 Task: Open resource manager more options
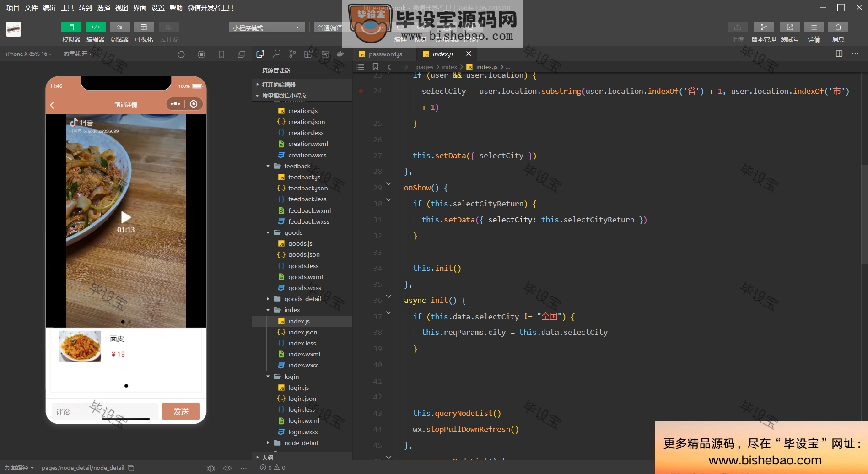339,70
